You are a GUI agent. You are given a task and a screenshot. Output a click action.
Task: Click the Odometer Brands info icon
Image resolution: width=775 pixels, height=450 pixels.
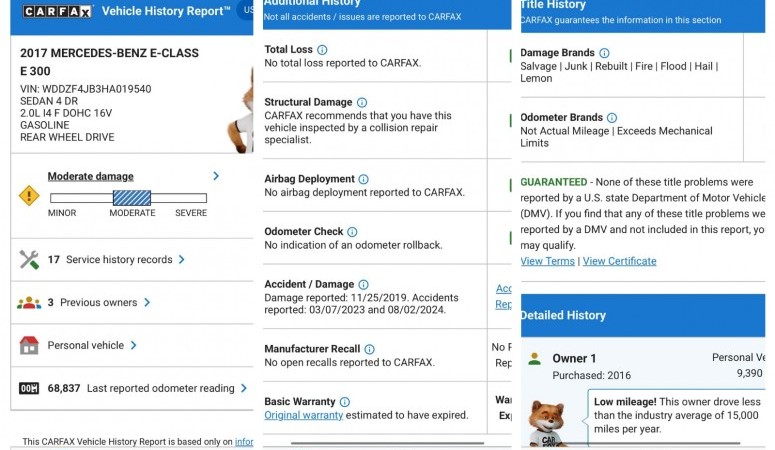(612, 118)
